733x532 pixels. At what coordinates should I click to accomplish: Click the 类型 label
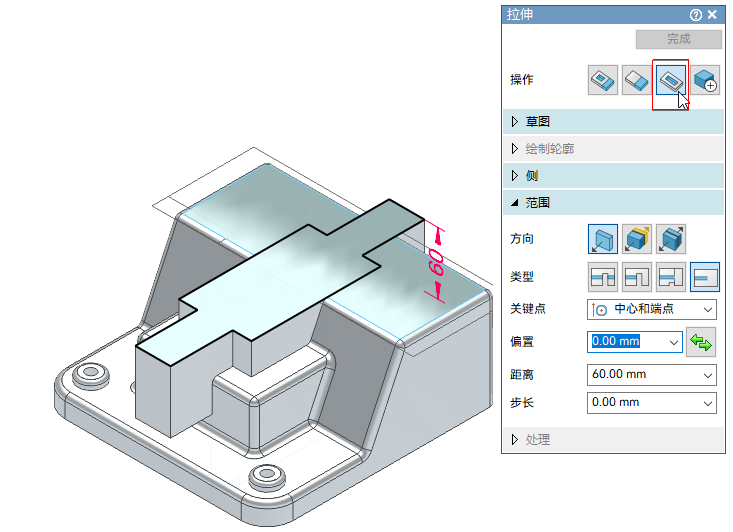522,277
